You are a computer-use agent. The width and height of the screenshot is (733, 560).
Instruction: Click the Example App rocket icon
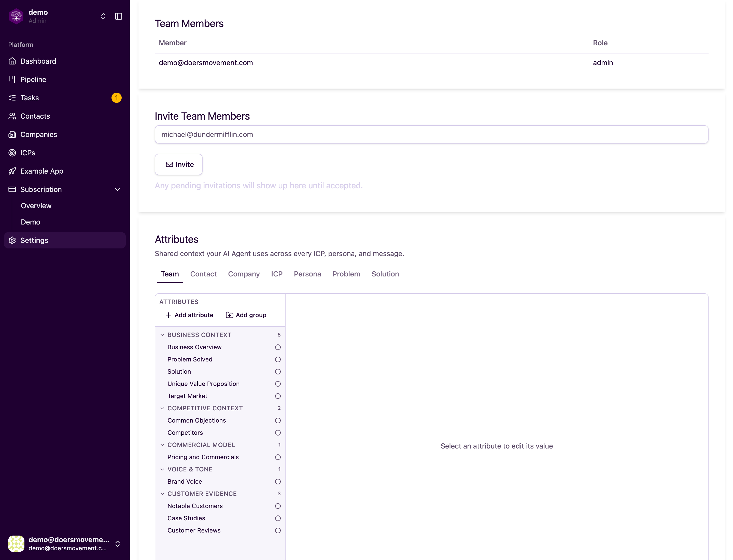[12, 171]
